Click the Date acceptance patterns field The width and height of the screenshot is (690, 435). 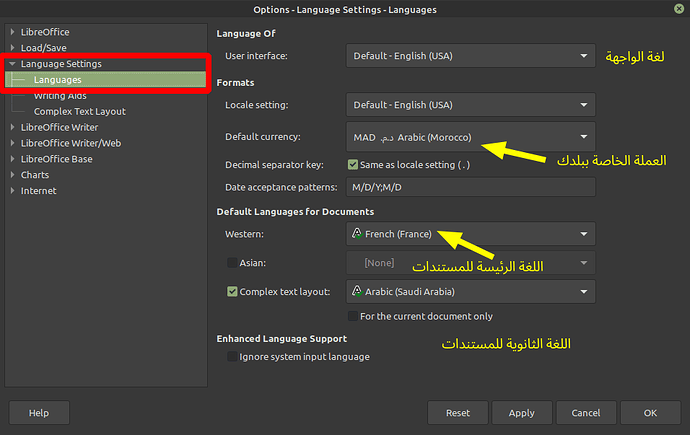click(x=470, y=187)
